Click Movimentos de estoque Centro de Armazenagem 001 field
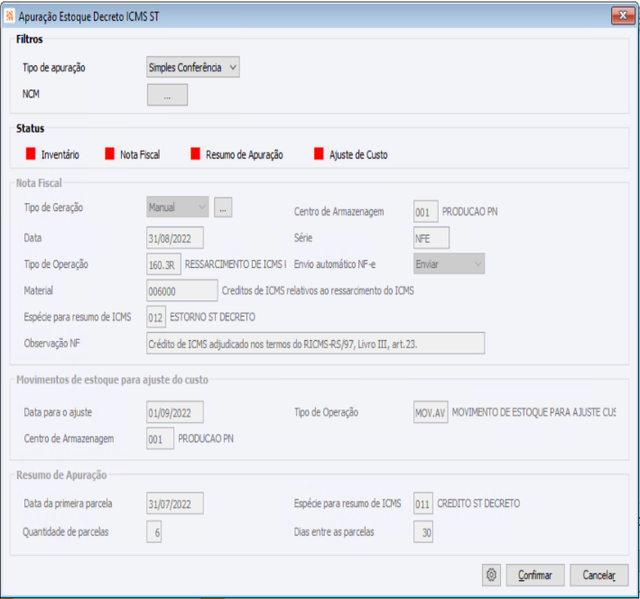 pyautogui.click(x=160, y=439)
